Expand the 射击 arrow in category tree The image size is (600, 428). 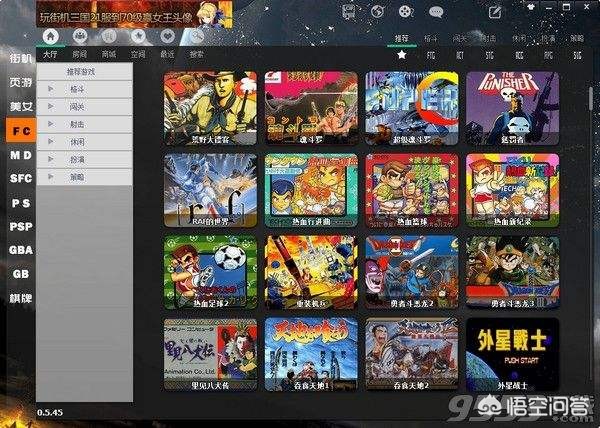[x=51, y=124]
